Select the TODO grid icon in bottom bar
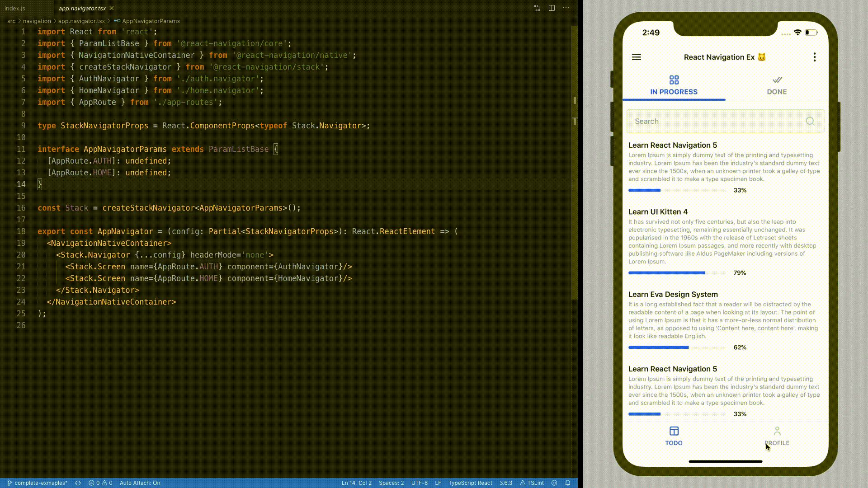This screenshot has width=868, height=488. coord(674,431)
